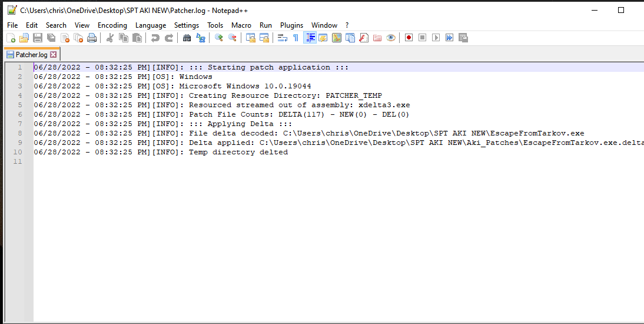Viewport: 644px width, 324px height.
Task: Open the Run menu
Action: tap(265, 25)
